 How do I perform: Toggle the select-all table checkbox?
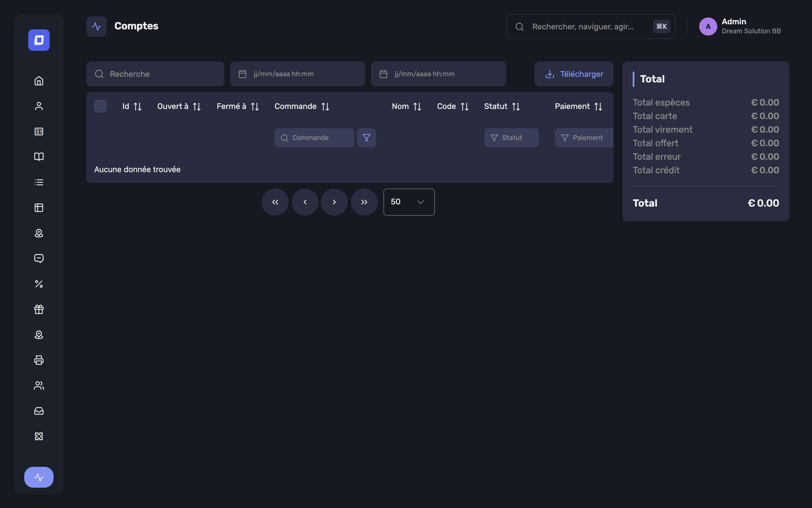(100, 106)
